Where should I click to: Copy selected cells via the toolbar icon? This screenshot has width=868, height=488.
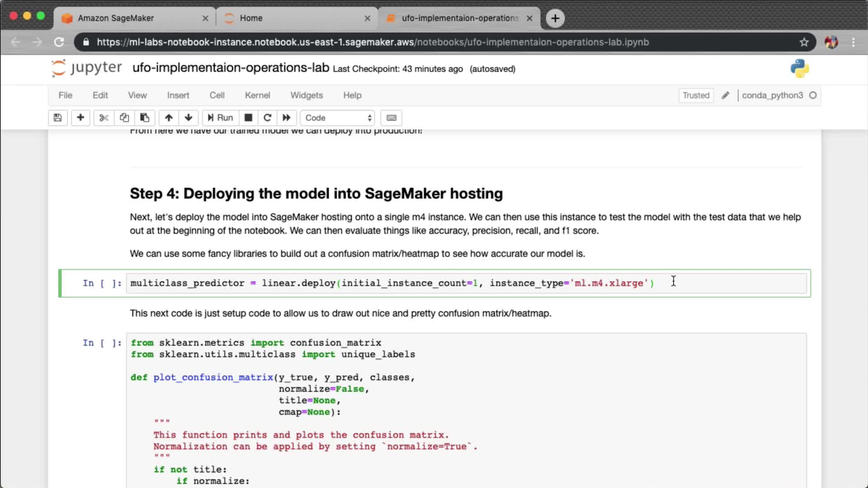(124, 118)
